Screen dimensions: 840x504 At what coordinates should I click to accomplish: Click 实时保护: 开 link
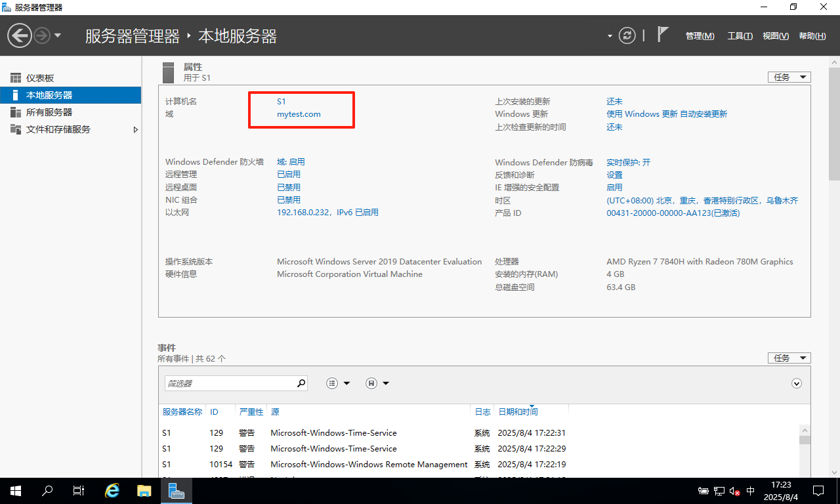pos(628,163)
